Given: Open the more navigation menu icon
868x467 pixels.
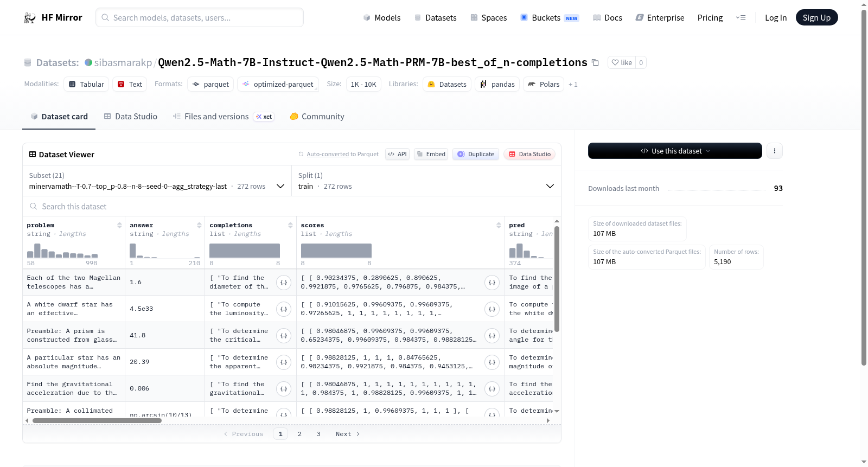Looking at the screenshot, I should click(x=741, y=18).
